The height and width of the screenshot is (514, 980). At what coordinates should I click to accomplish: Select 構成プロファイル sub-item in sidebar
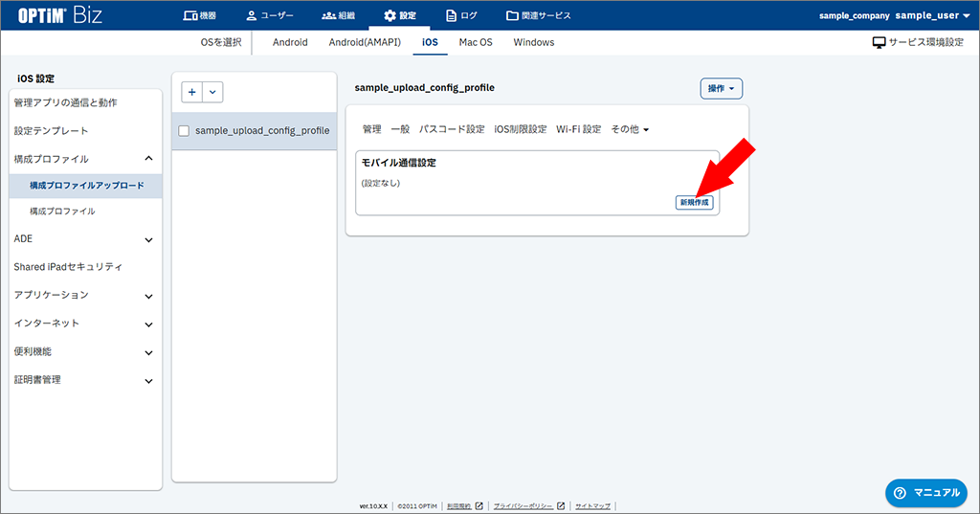(85, 212)
